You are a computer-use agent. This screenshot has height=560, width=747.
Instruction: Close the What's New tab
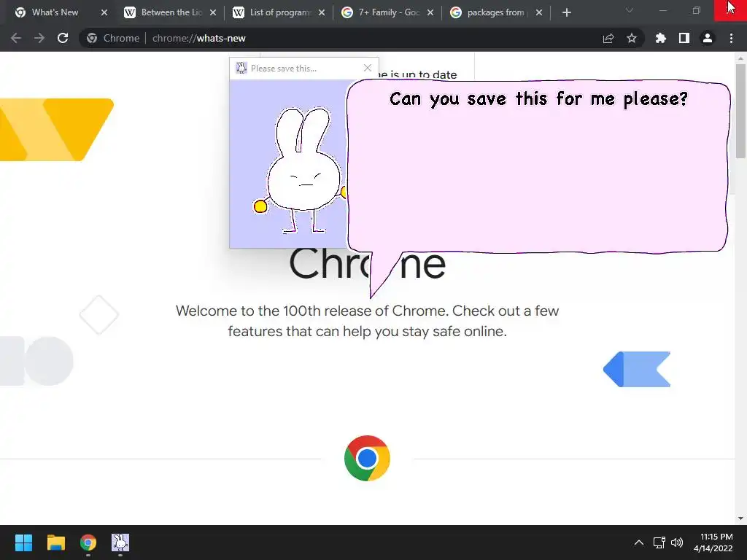click(x=104, y=12)
